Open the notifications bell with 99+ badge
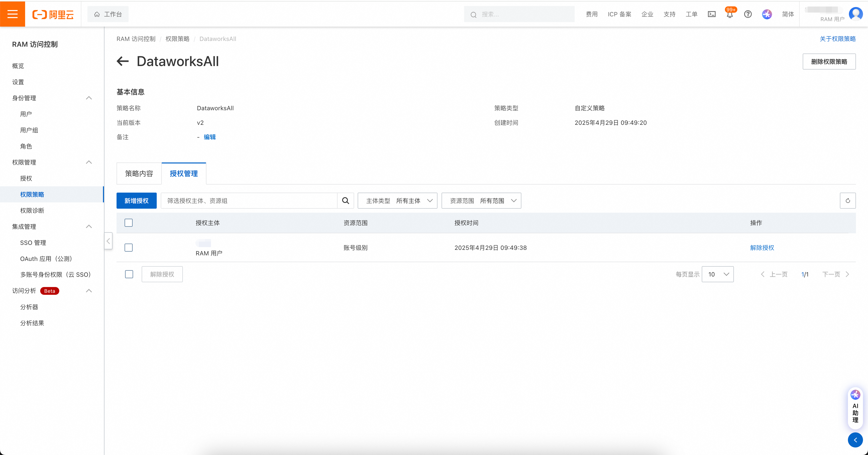The image size is (868, 455). tap(730, 14)
